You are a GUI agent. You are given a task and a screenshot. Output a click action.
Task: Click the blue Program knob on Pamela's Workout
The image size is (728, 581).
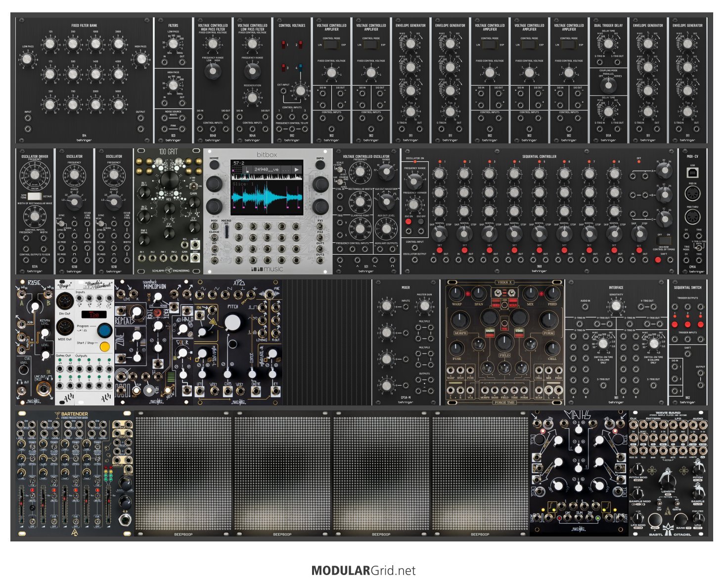tap(104, 330)
